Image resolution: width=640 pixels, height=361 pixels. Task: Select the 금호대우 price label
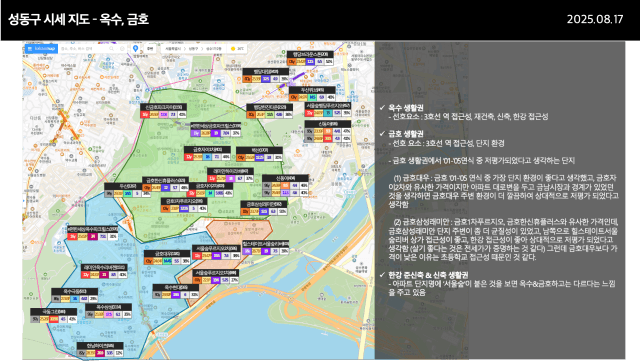(x=167, y=257)
